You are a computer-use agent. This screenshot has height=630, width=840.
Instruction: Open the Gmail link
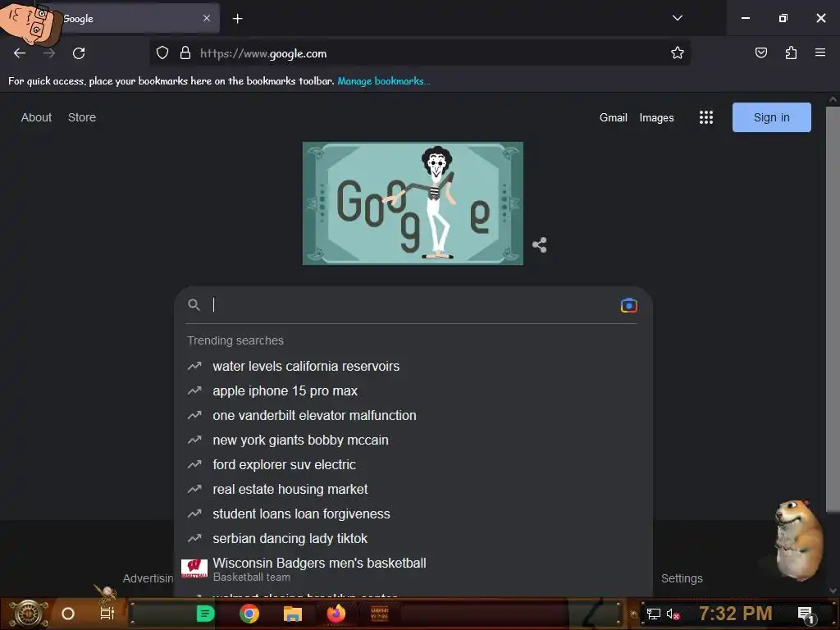tap(614, 117)
